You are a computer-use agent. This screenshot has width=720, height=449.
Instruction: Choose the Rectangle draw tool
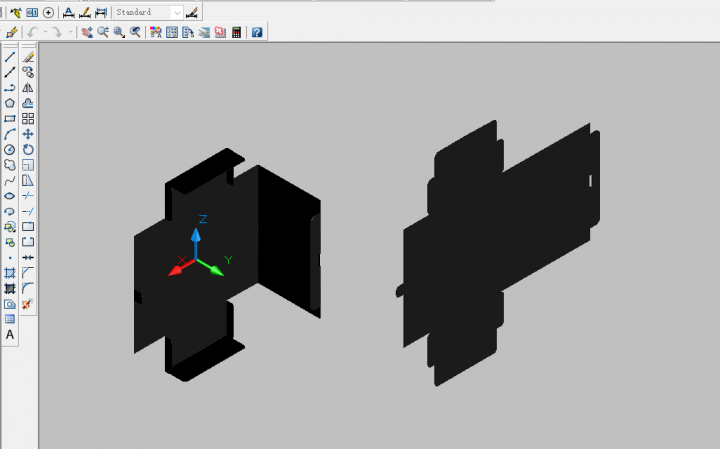click(x=10, y=118)
